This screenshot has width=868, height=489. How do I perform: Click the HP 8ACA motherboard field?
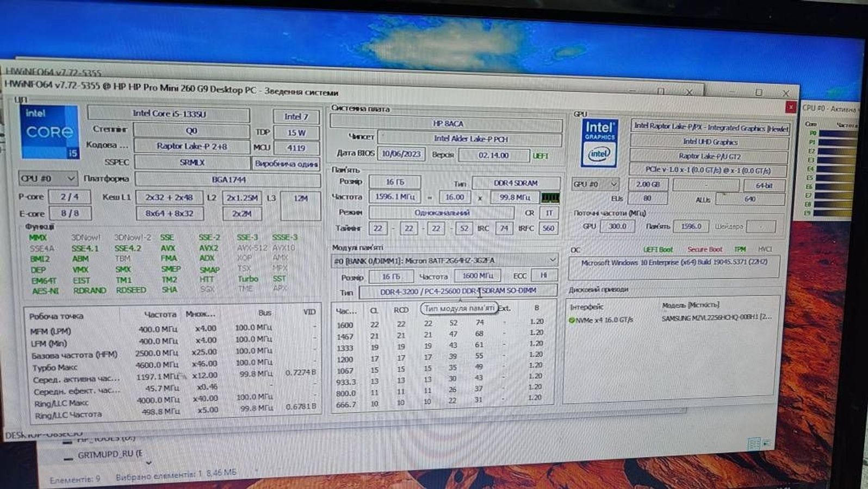[447, 124]
